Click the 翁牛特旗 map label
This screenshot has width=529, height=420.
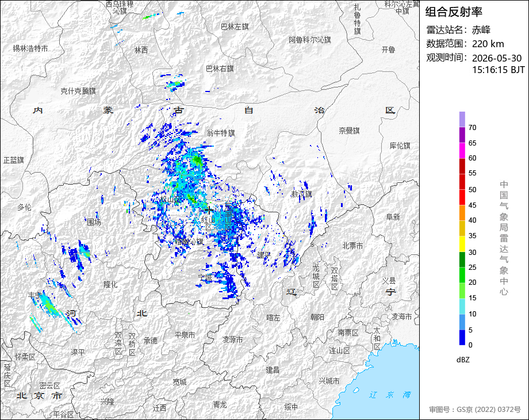point(221,133)
